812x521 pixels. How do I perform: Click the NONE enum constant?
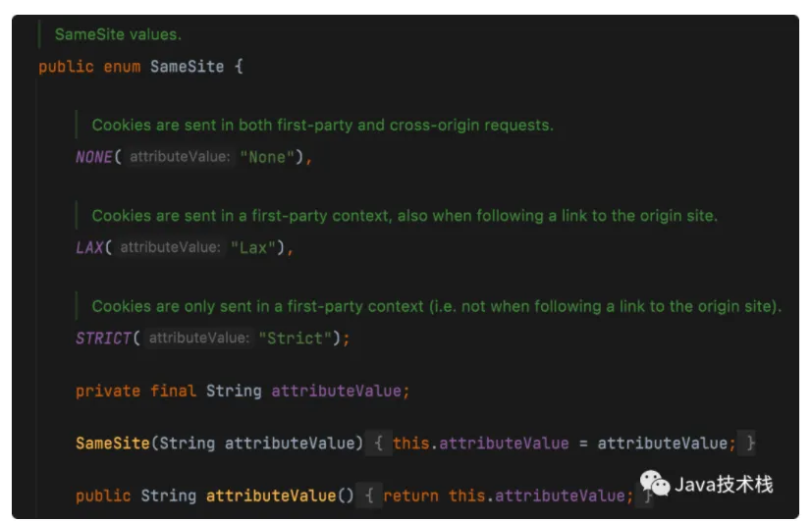point(94,157)
